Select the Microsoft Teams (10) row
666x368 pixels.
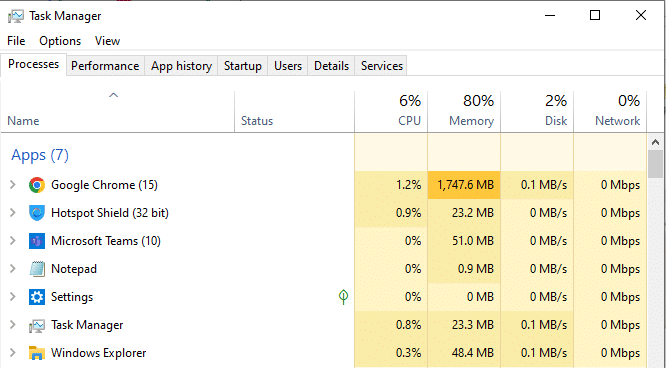click(324, 241)
